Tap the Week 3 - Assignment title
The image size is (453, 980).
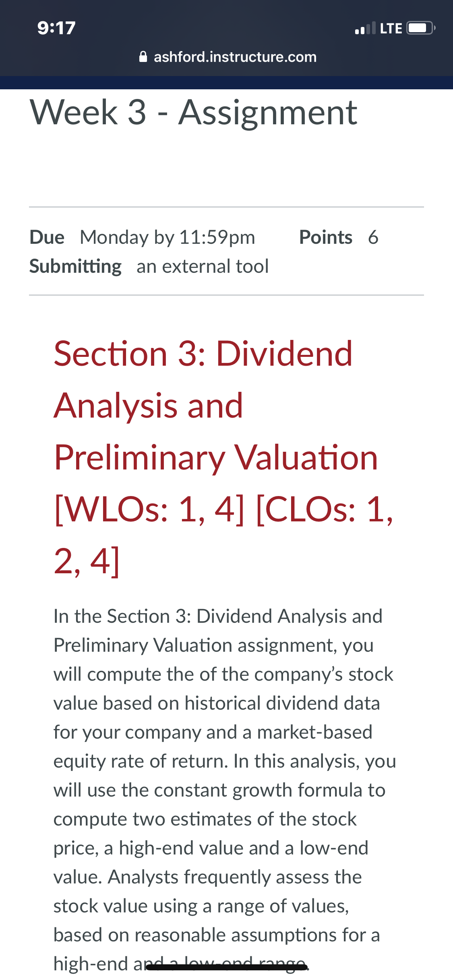(193, 113)
